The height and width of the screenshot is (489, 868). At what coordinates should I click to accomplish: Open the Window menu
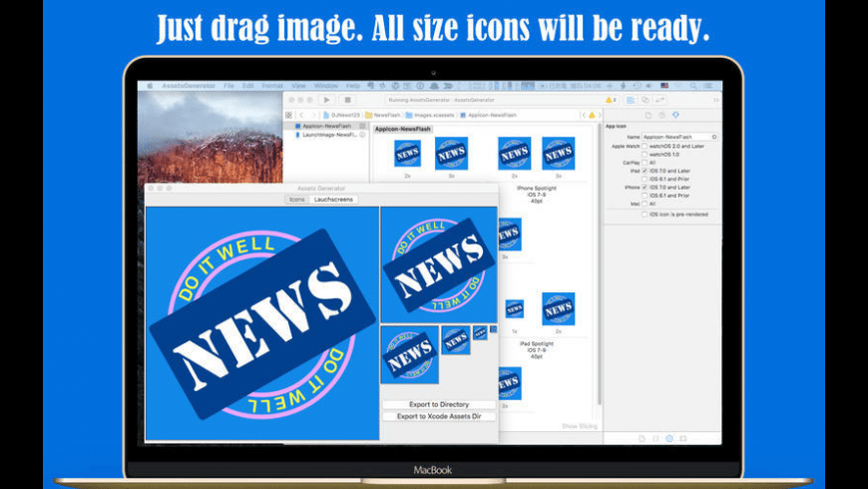click(326, 86)
